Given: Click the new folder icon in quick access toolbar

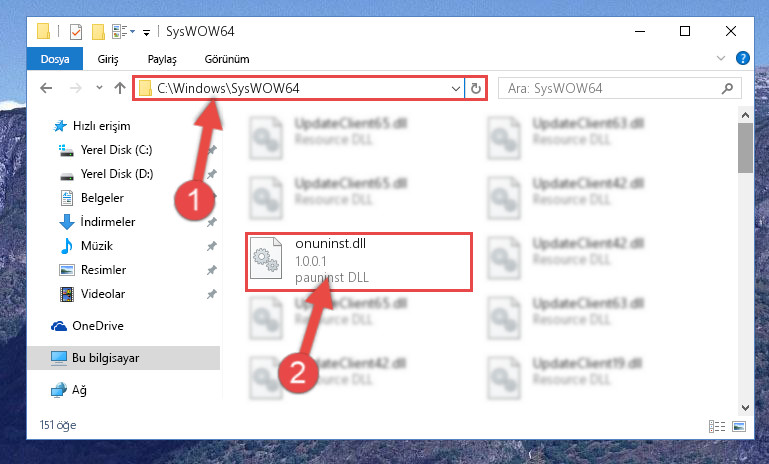Looking at the screenshot, I should pyautogui.click(x=98, y=32).
